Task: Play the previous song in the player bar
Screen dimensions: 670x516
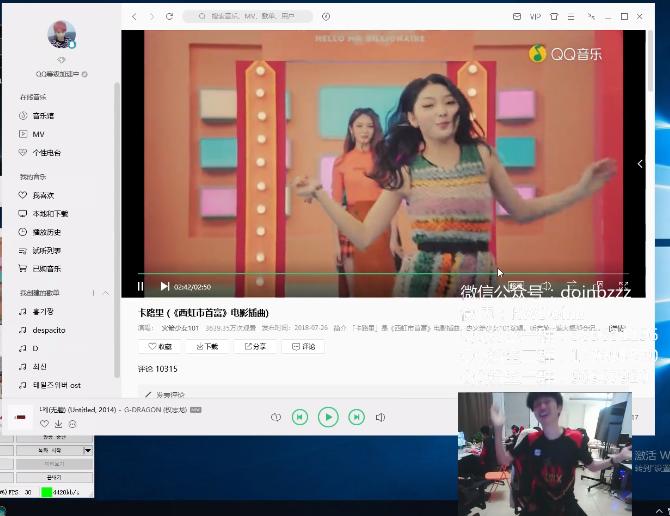Action: (x=300, y=417)
